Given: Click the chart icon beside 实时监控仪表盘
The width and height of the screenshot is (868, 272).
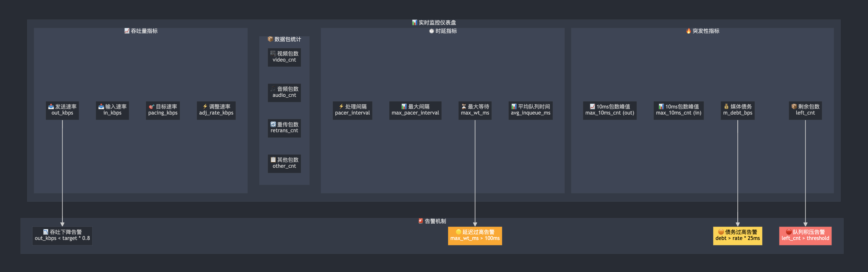Looking at the screenshot, I should tap(415, 22).
